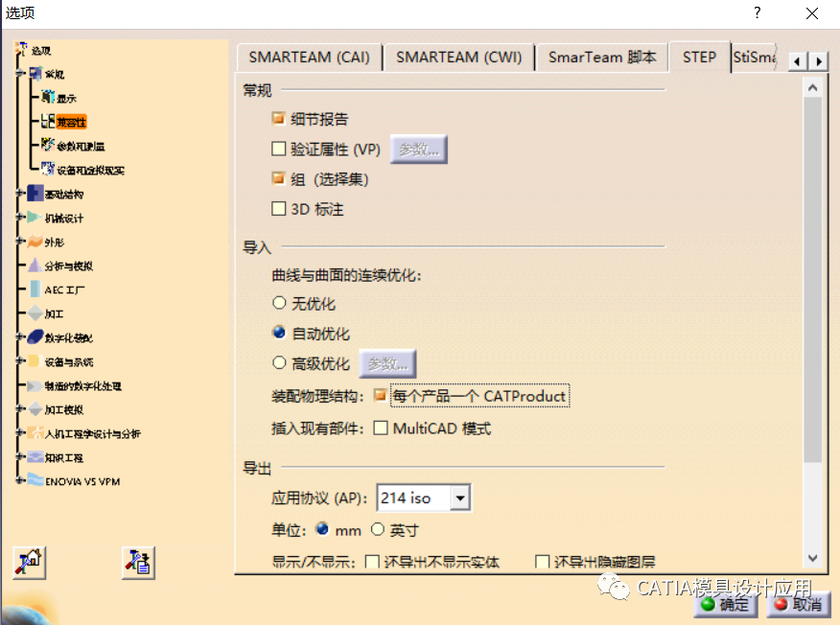Image resolution: width=840 pixels, height=625 pixels.
Task: Click the 选项 root node icon
Action: 21,49
